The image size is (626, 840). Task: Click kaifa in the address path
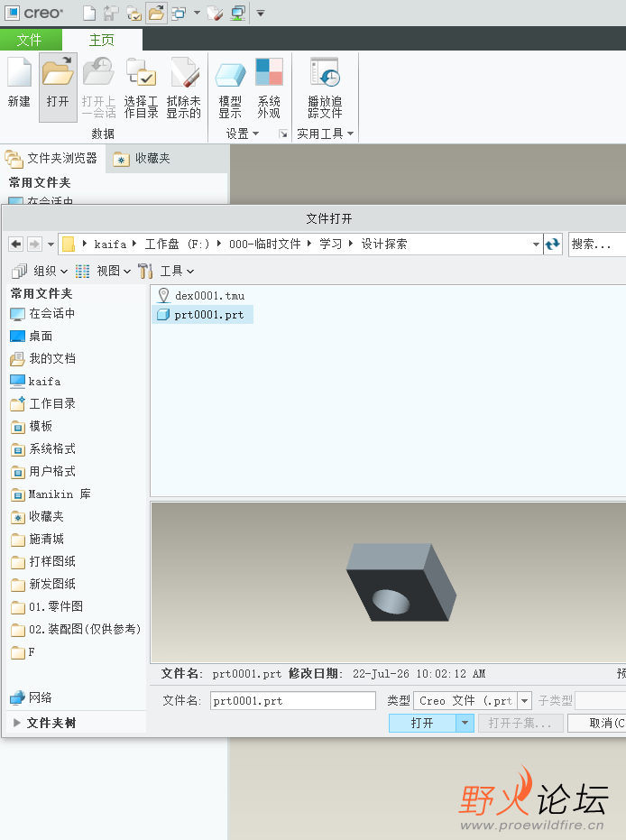click(x=110, y=245)
